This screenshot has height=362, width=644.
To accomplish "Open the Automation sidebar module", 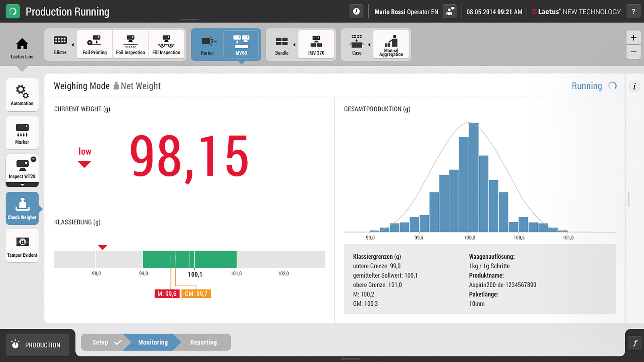I will tap(22, 95).
